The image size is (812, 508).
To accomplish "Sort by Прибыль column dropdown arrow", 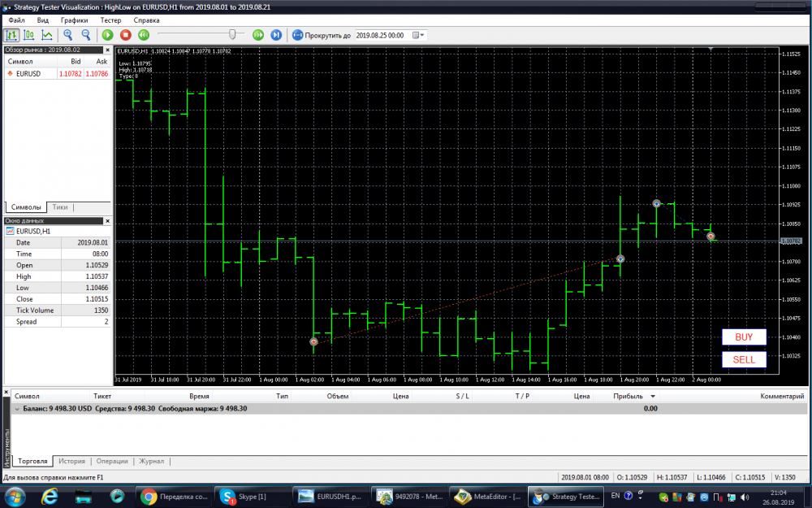I will (653, 396).
